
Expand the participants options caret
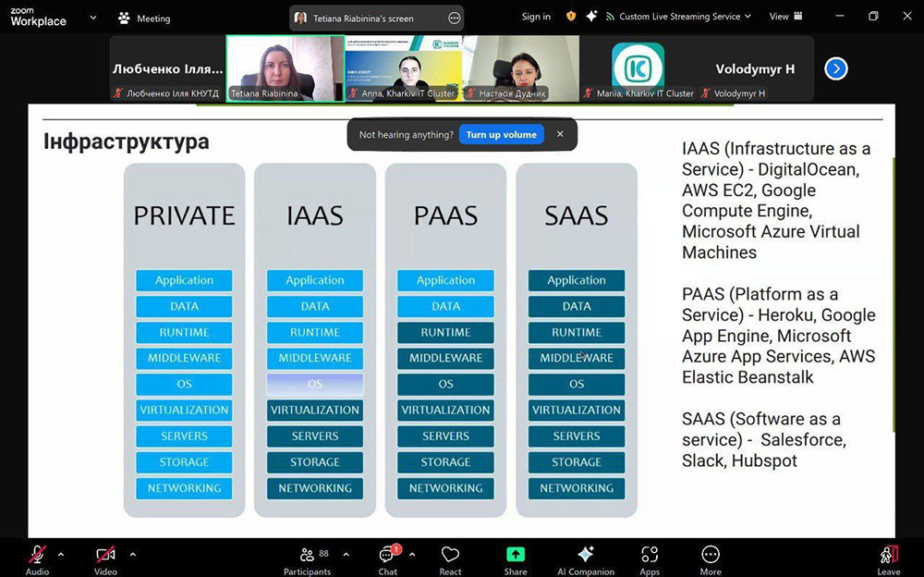click(346, 555)
